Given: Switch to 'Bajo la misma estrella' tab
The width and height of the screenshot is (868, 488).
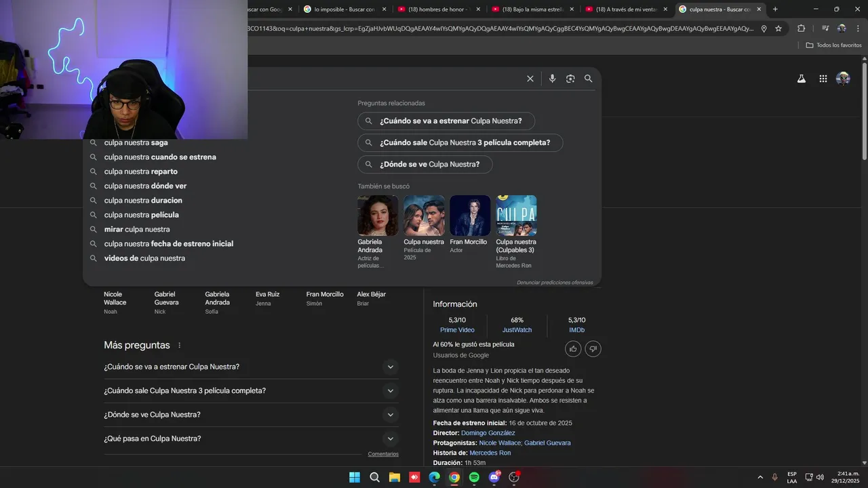Looking at the screenshot, I should tap(533, 9).
